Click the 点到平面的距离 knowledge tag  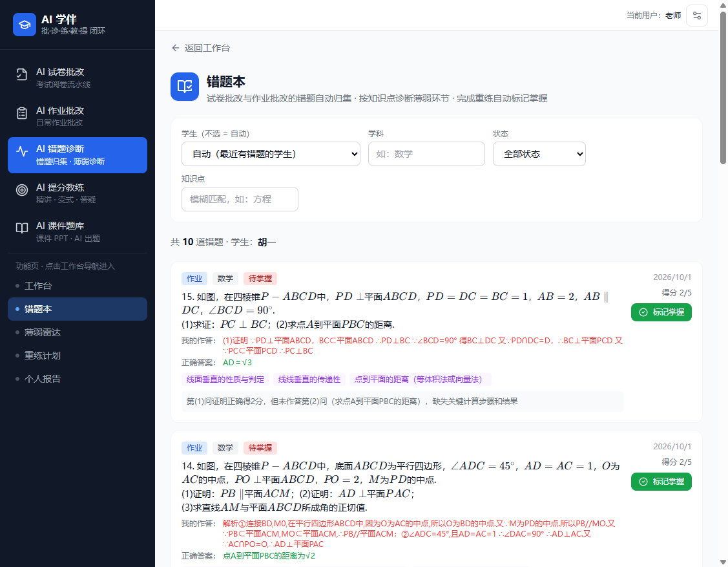pyautogui.click(x=420, y=380)
